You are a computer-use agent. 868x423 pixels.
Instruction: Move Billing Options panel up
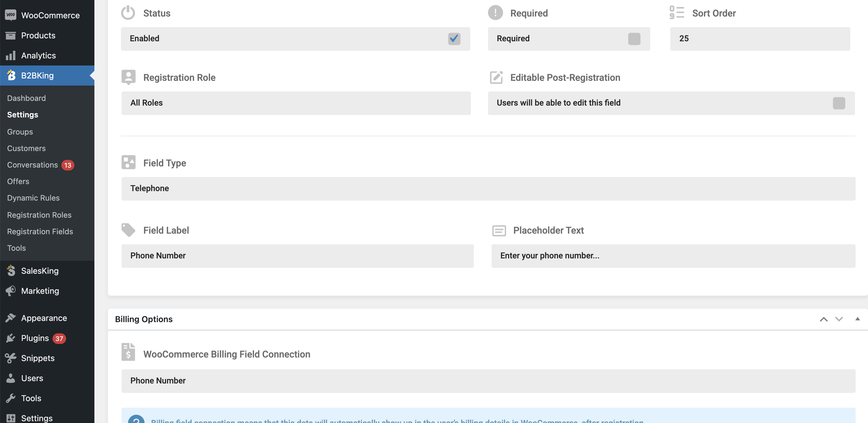(823, 319)
